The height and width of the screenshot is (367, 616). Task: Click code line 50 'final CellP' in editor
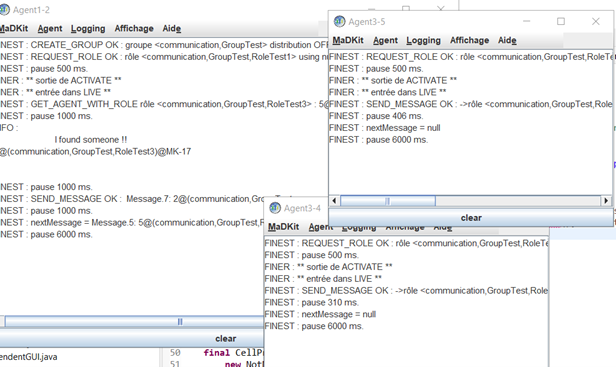pyautogui.click(x=233, y=352)
